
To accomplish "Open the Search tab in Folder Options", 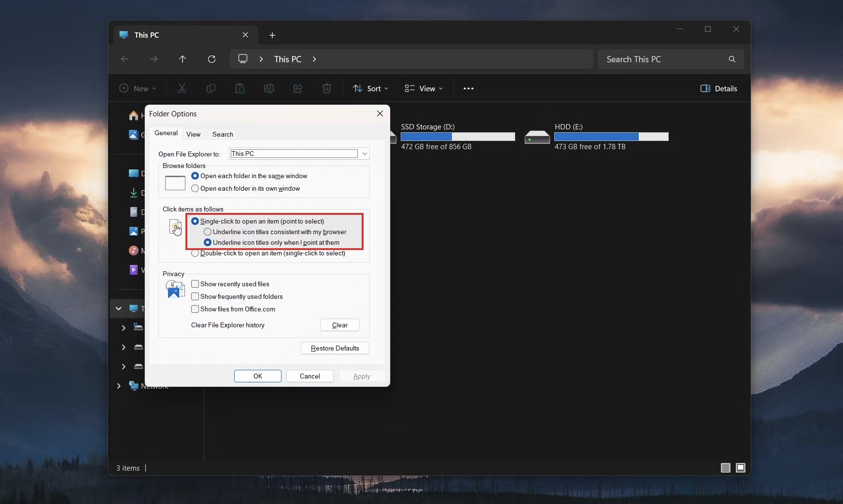I will click(223, 134).
